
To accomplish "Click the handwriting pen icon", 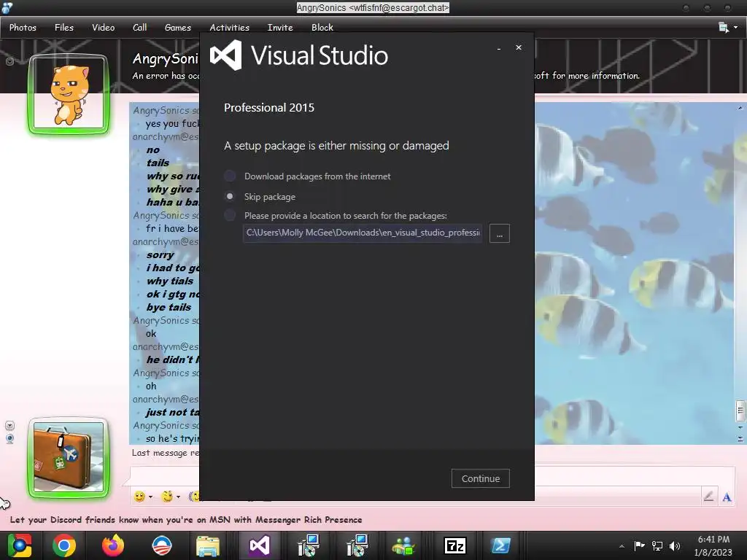I will tap(708, 497).
